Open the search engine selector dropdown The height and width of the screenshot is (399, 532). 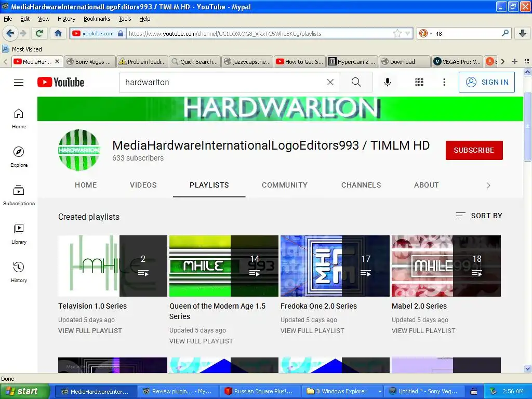(426, 33)
